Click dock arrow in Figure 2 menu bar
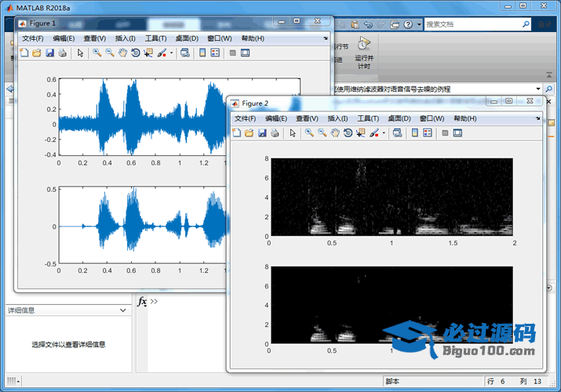 pos(537,118)
